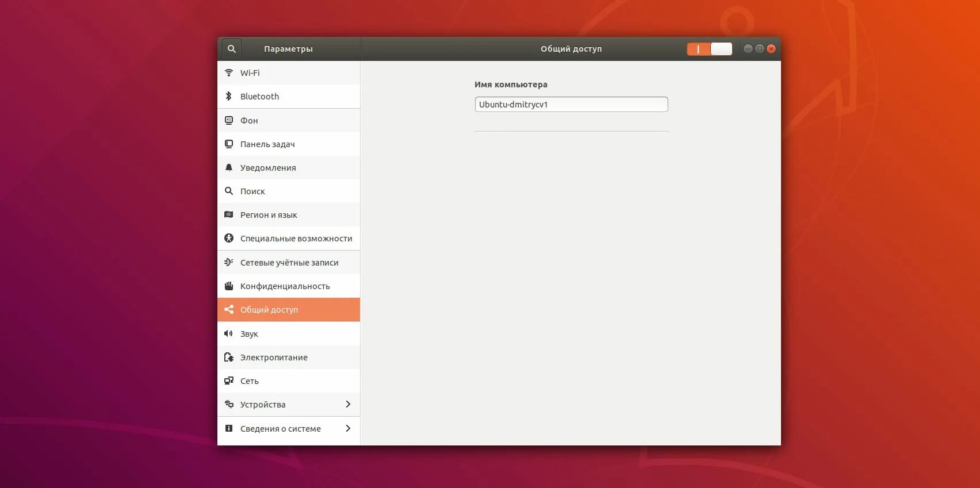Click the Сведения о системе info icon

229,428
